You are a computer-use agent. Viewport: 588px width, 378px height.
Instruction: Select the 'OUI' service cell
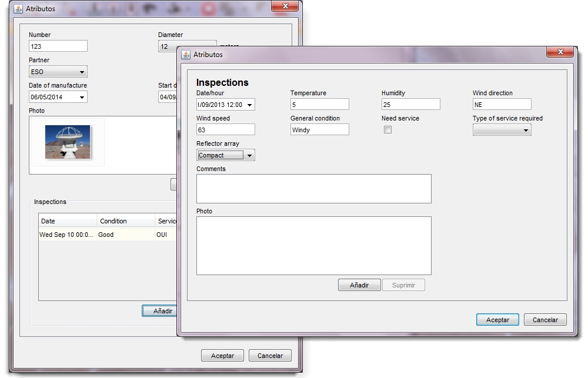point(166,235)
